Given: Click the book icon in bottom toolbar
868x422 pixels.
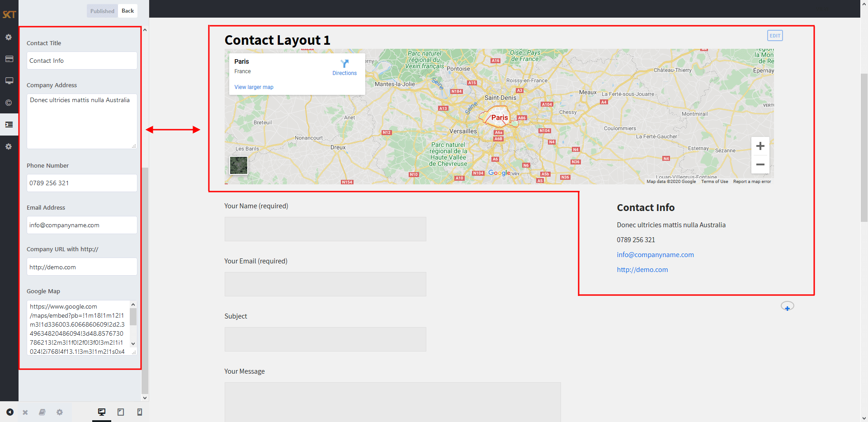Looking at the screenshot, I should (x=42, y=412).
